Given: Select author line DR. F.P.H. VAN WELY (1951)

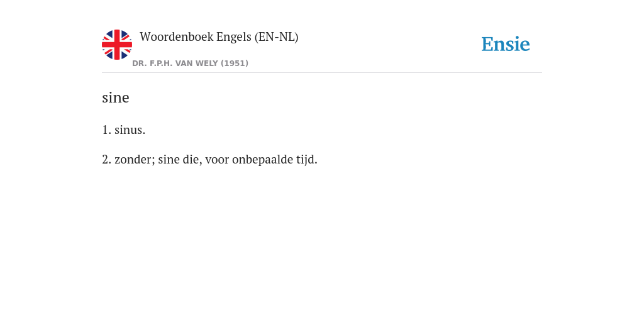Looking at the screenshot, I should pyautogui.click(x=190, y=64).
